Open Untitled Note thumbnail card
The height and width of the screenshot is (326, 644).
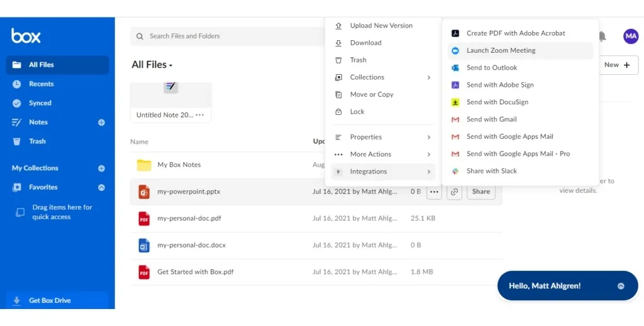(x=171, y=102)
